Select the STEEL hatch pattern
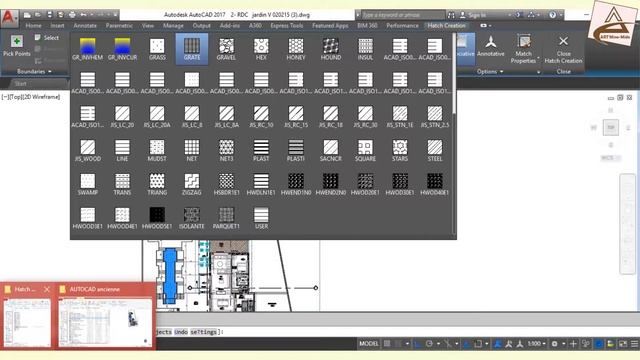 [x=435, y=150]
